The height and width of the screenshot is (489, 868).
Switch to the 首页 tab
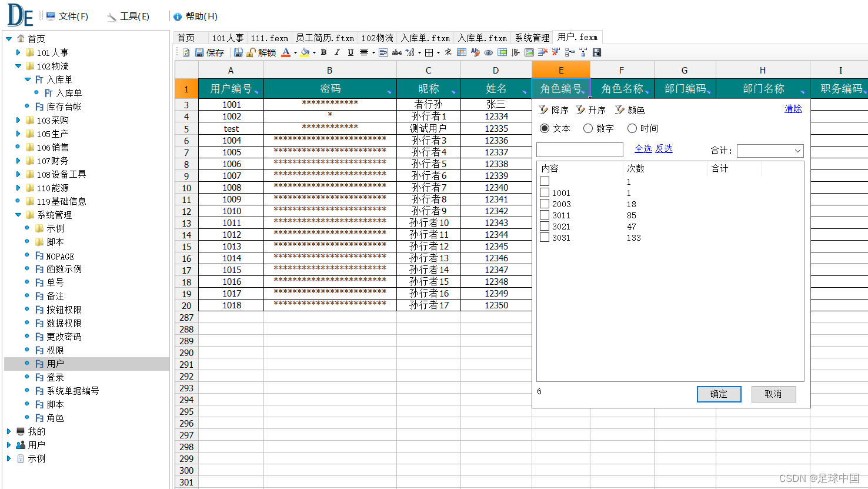186,38
